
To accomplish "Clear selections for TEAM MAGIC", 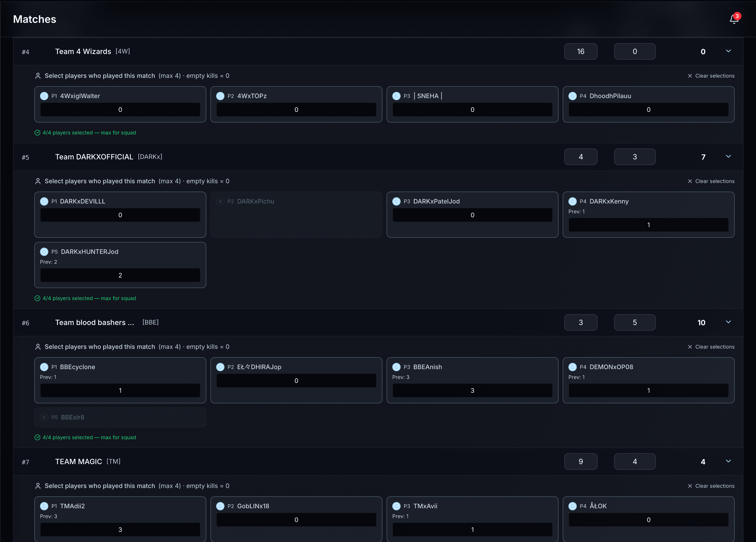I will 711,486.
